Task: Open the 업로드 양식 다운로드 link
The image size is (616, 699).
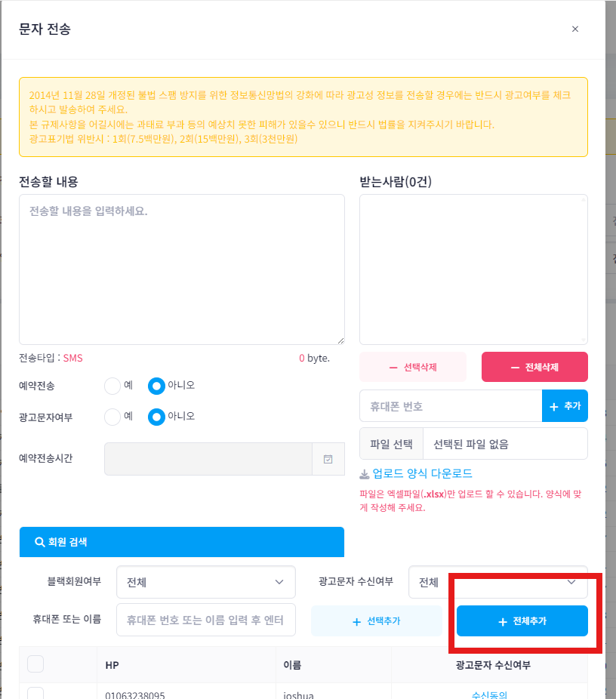Action: click(422, 474)
